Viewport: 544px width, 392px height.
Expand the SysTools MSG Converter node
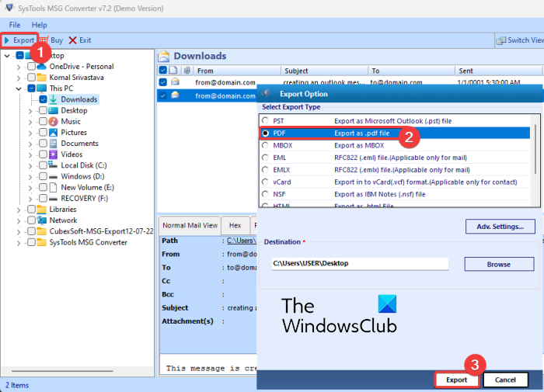pyautogui.click(x=19, y=243)
